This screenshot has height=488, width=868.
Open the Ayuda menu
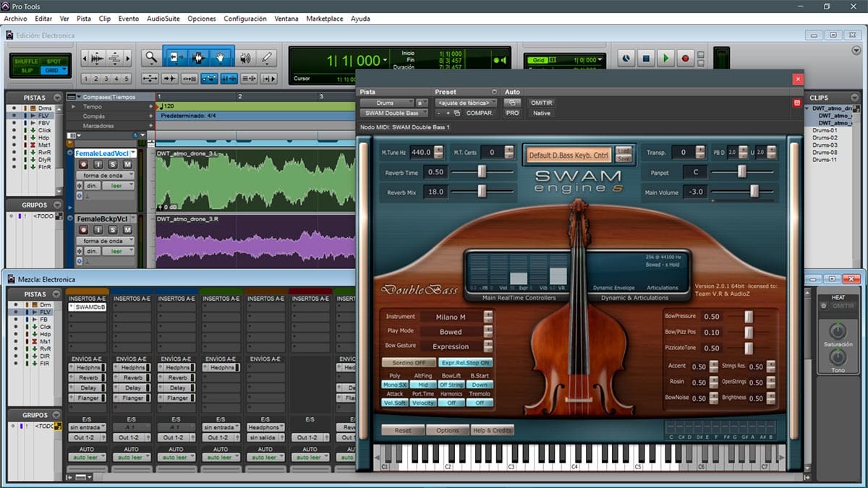click(x=360, y=19)
